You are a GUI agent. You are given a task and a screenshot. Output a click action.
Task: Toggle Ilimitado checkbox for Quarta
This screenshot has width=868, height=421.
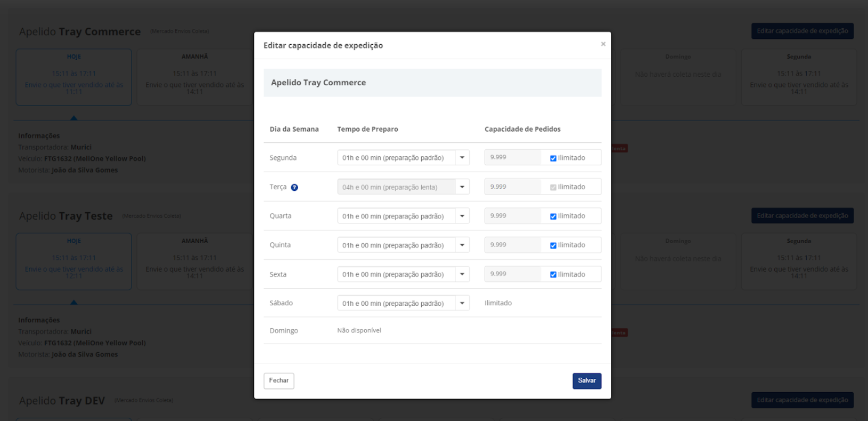coord(553,216)
